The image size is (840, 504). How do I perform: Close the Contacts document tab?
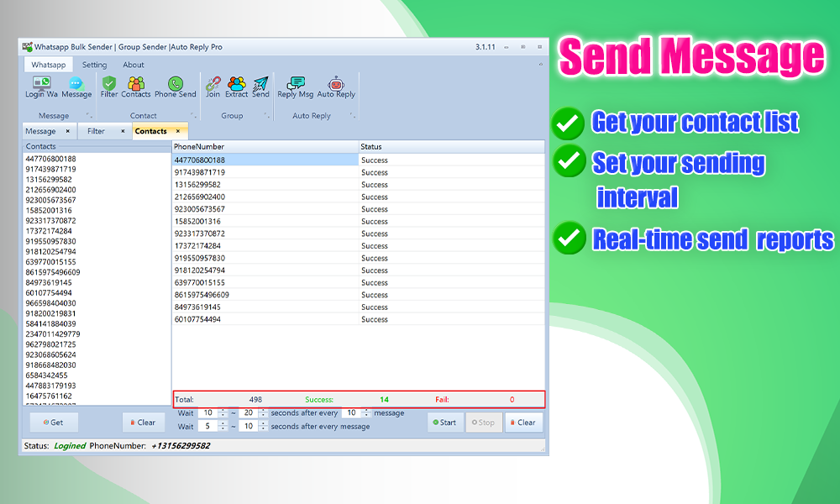pyautogui.click(x=178, y=131)
